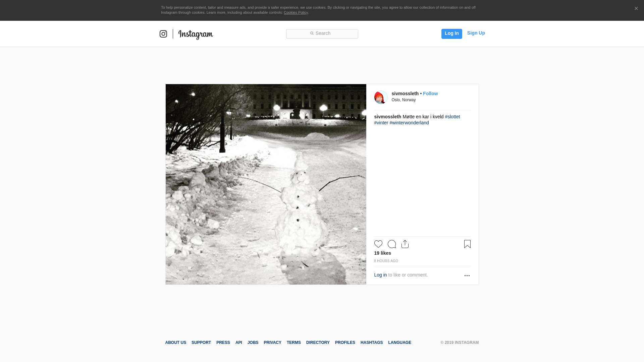Click the Log In button
644x362 pixels.
click(451, 34)
